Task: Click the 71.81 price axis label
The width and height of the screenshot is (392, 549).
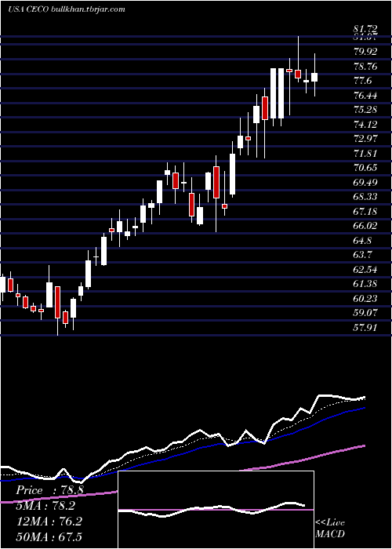Action: click(365, 153)
